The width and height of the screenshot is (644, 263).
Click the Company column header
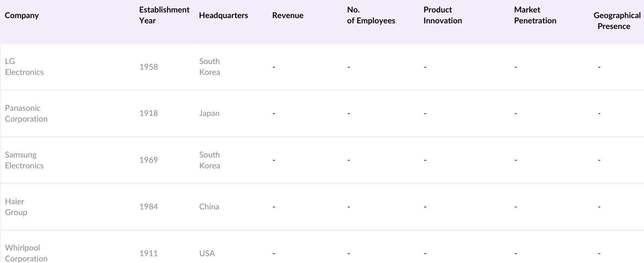pyautogui.click(x=22, y=15)
